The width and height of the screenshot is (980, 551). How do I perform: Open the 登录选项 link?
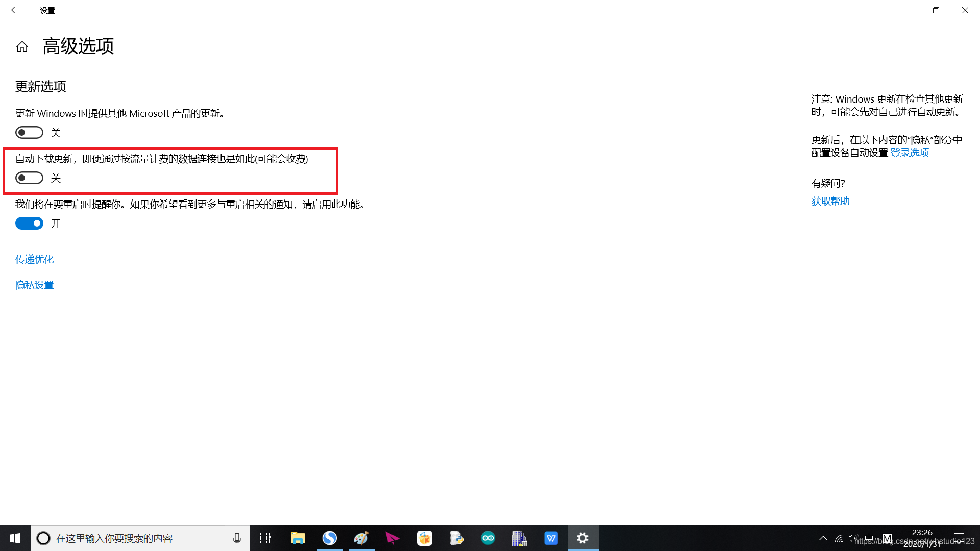[x=910, y=153]
